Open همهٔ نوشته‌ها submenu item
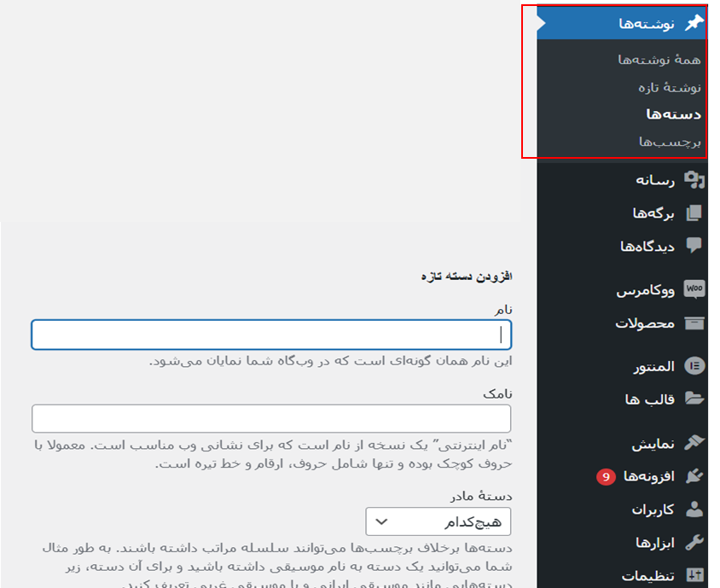720x588 pixels. [x=659, y=60]
